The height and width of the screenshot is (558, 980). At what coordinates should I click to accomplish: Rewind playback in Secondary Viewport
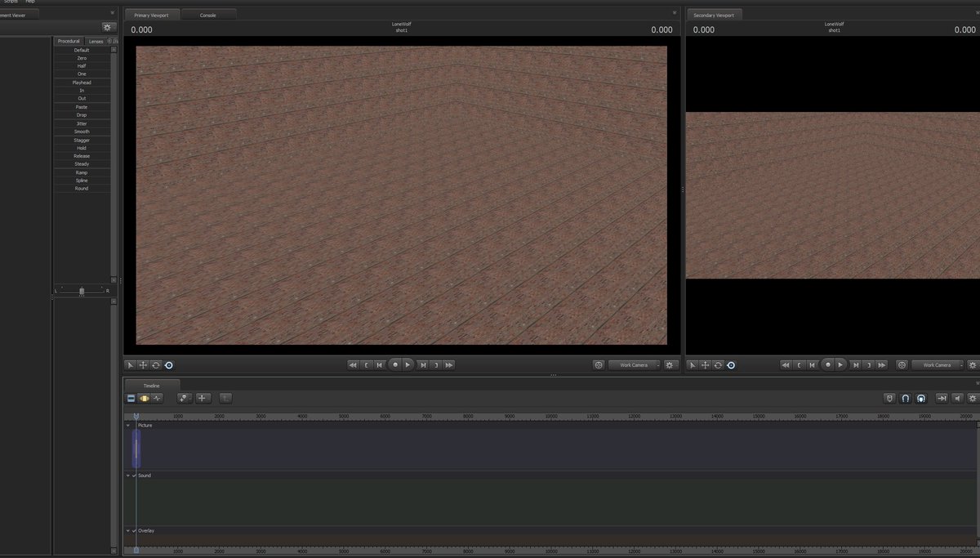pyautogui.click(x=786, y=365)
